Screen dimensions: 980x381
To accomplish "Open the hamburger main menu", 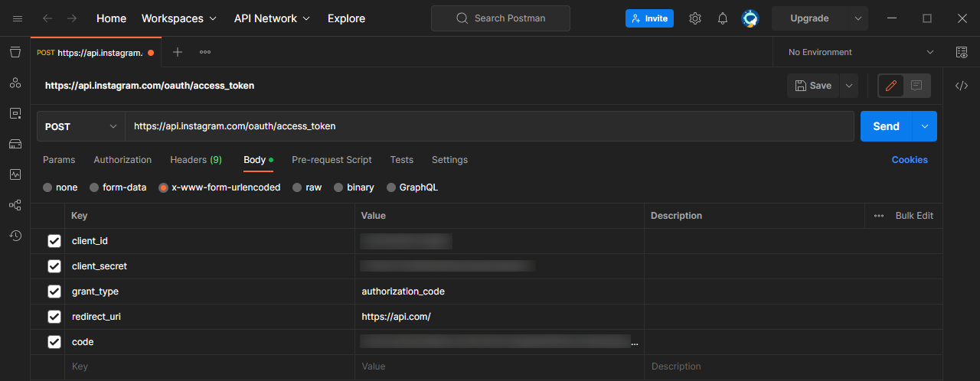I will tap(18, 18).
